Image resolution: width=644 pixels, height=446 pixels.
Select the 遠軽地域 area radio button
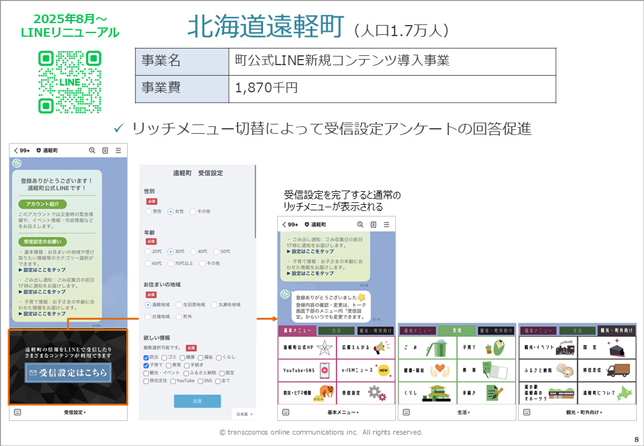(148, 304)
